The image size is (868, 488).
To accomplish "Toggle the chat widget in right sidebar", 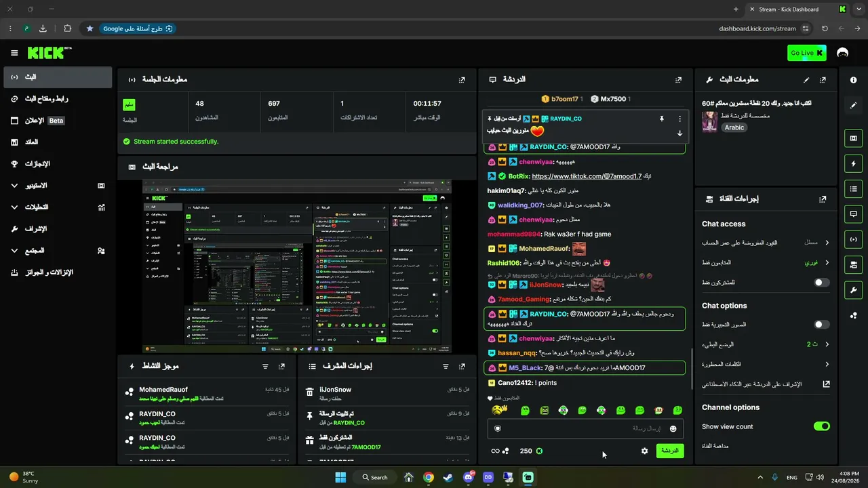I will (853, 213).
